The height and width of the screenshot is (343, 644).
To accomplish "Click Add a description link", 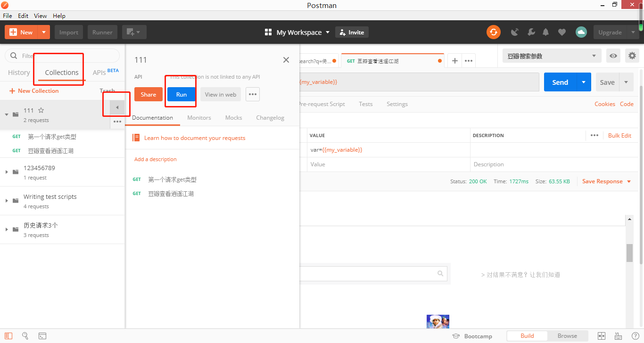I will click(x=156, y=159).
